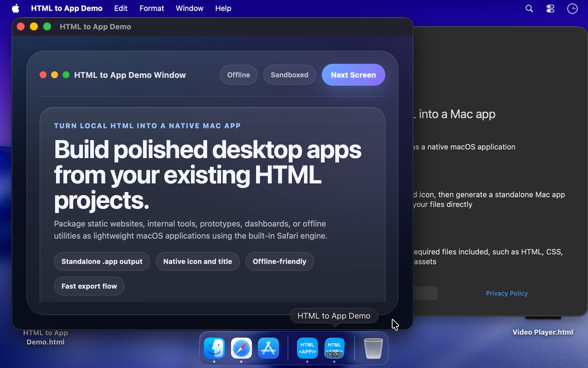Toggle the Offline mode pill

[x=239, y=75]
